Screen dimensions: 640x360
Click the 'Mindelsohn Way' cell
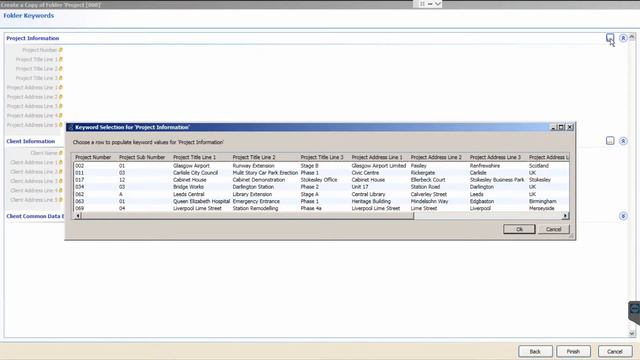click(429, 201)
